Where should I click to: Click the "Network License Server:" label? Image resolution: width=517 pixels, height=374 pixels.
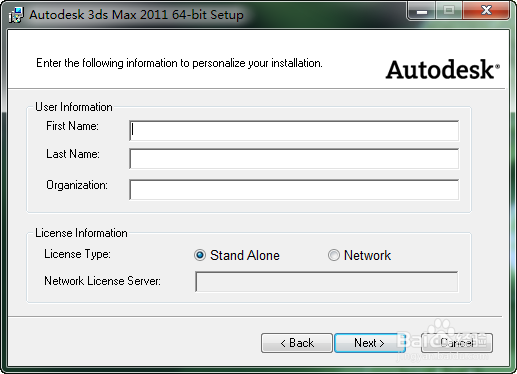click(x=102, y=281)
